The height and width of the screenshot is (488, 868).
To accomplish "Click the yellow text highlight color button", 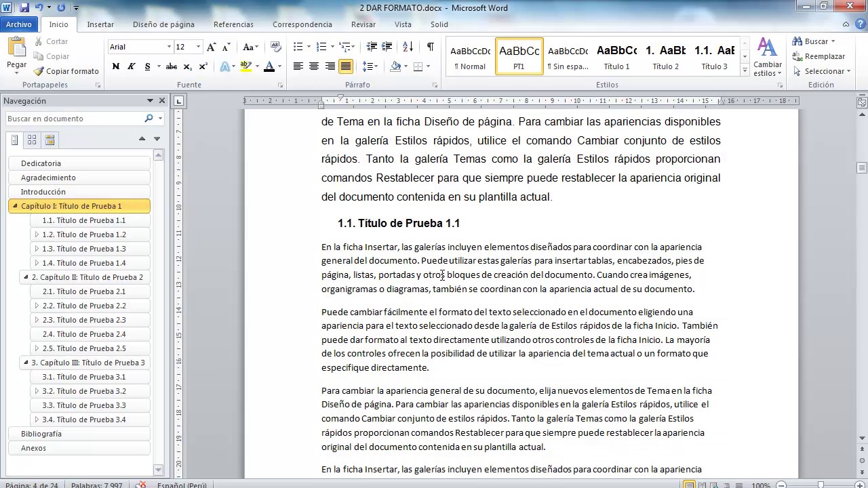I will pos(245,66).
